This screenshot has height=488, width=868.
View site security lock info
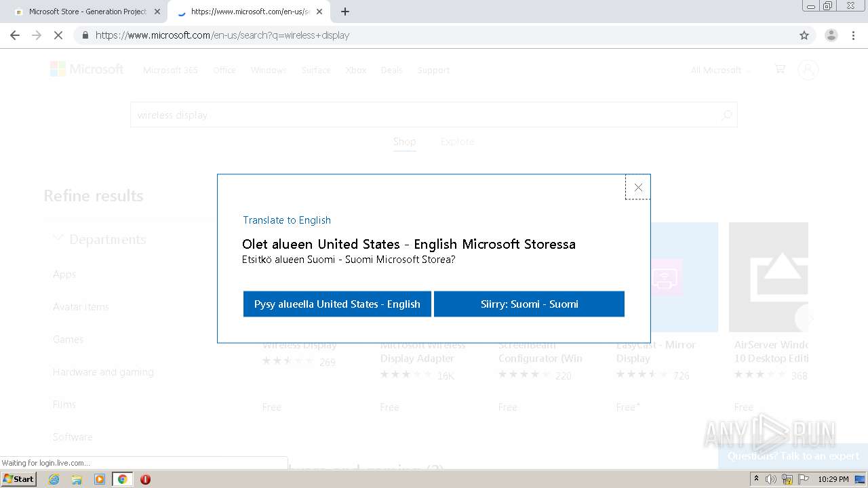[85, 35]
